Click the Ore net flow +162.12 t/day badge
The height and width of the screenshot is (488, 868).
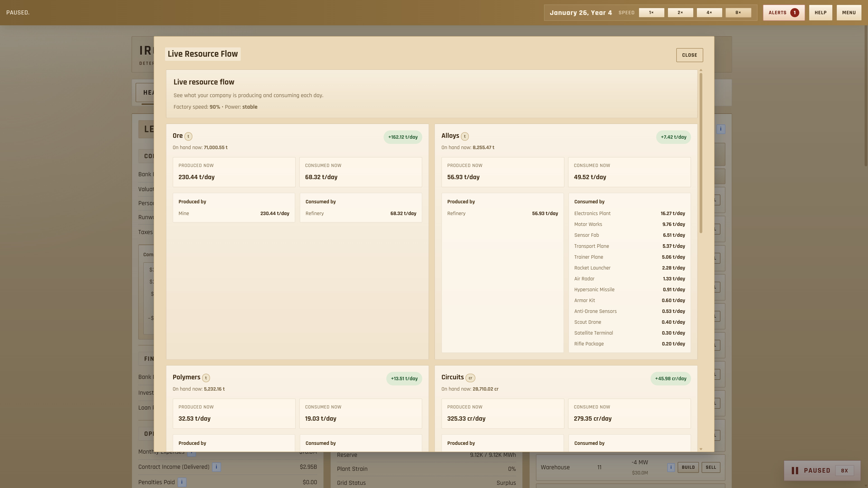(403, 137)
